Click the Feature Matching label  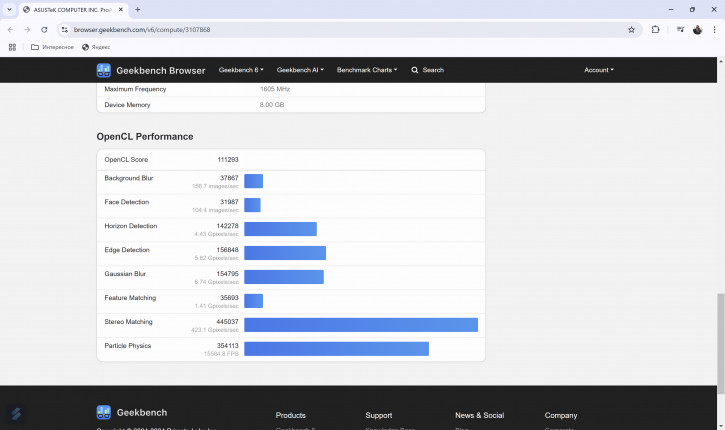click(x=130, y=298)
